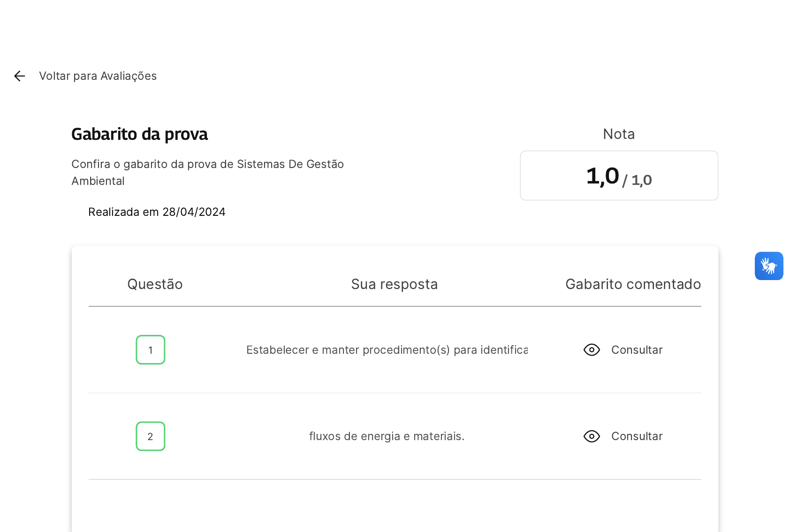Click the Nota label above score

(619, 134)
